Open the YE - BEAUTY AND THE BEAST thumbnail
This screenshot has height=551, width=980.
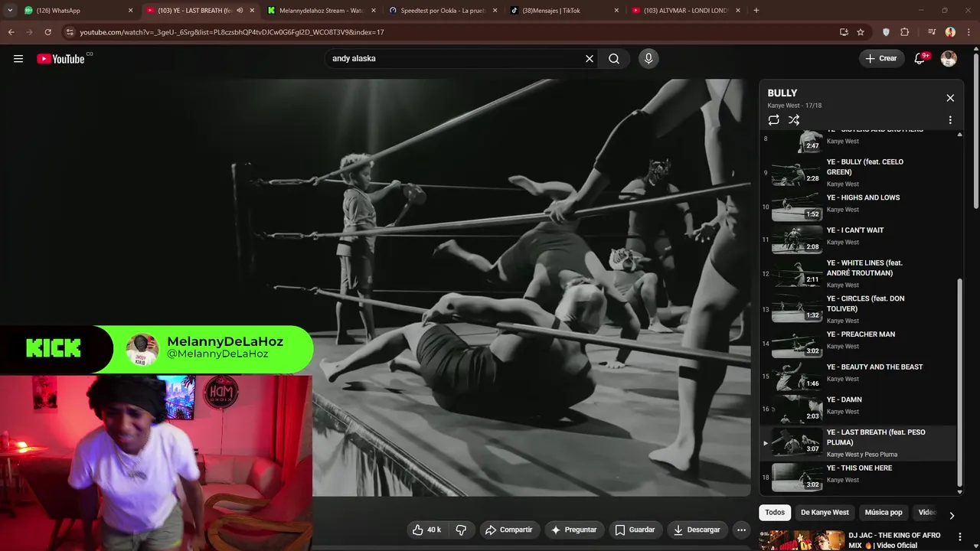tap(797, 377)
